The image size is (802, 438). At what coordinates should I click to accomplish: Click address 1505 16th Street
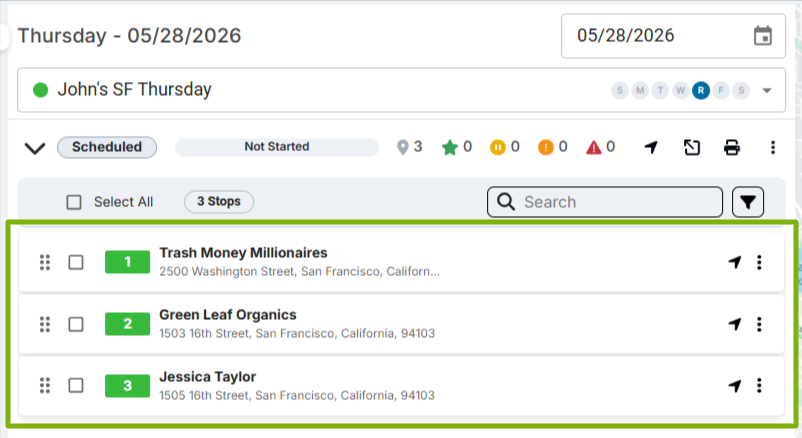[297, 395]
